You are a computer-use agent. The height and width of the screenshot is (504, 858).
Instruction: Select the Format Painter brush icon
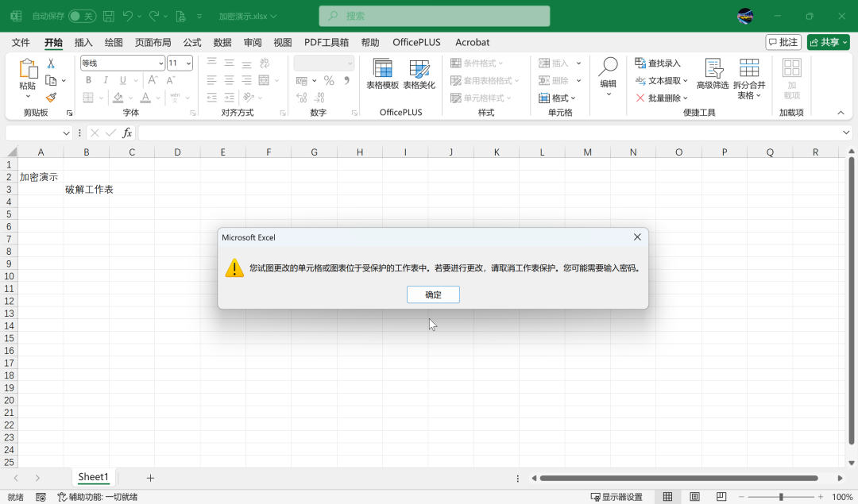pos(51,98)
